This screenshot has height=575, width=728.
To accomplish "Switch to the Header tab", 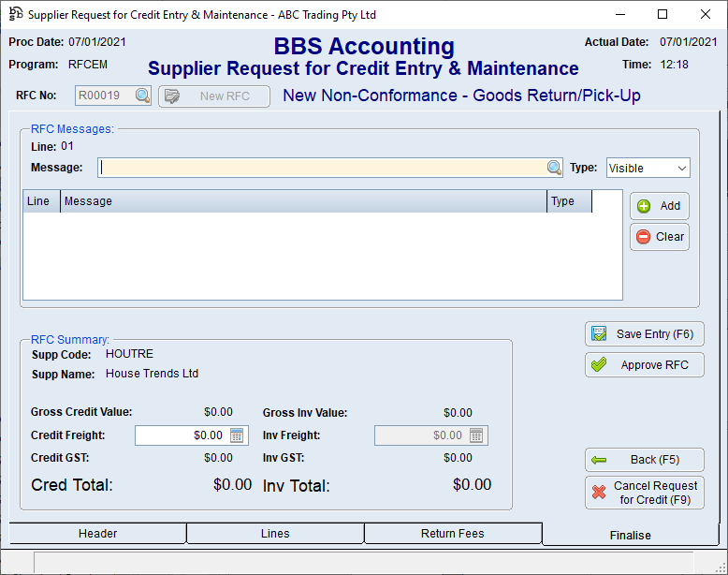I will point(97,534).
